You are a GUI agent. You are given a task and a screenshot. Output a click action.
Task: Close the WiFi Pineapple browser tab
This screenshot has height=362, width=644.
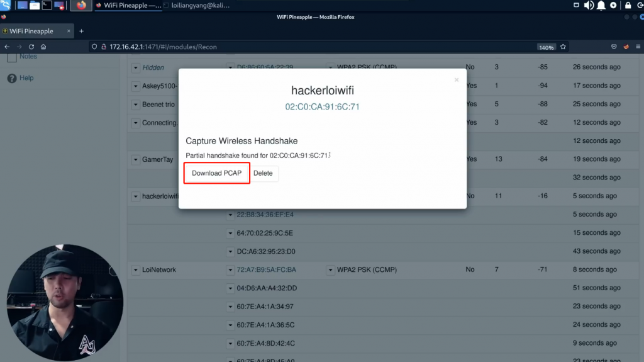[x=69, y=31]
